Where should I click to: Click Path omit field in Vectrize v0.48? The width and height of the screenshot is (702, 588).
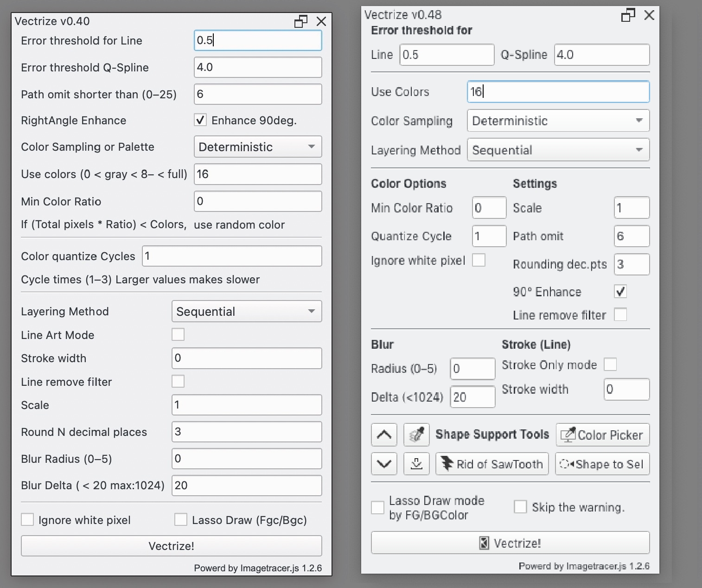[632, 236]
